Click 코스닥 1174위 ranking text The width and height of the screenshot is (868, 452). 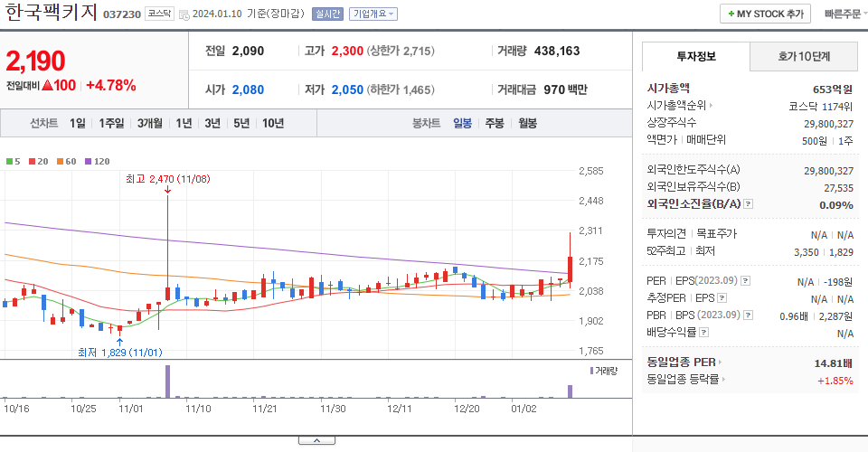click(821, 107)
